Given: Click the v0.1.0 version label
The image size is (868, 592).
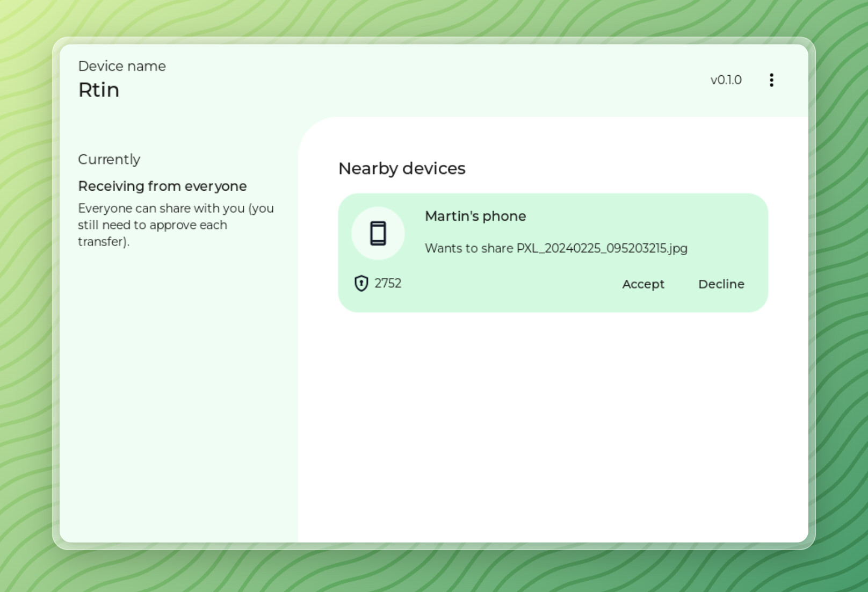Looking at the screenshot, I should pos(726,80).
